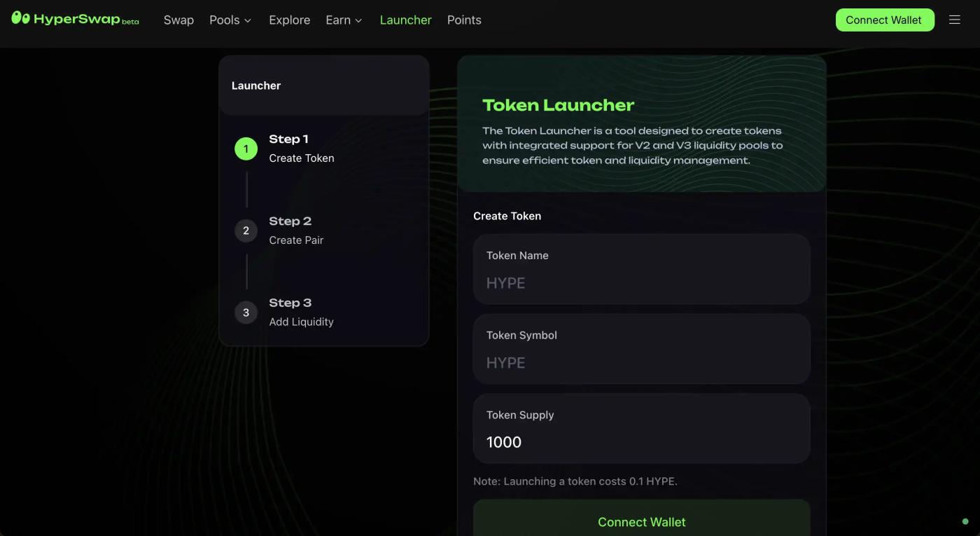Click the Step 1 numbered circle

tap(246, 149)
